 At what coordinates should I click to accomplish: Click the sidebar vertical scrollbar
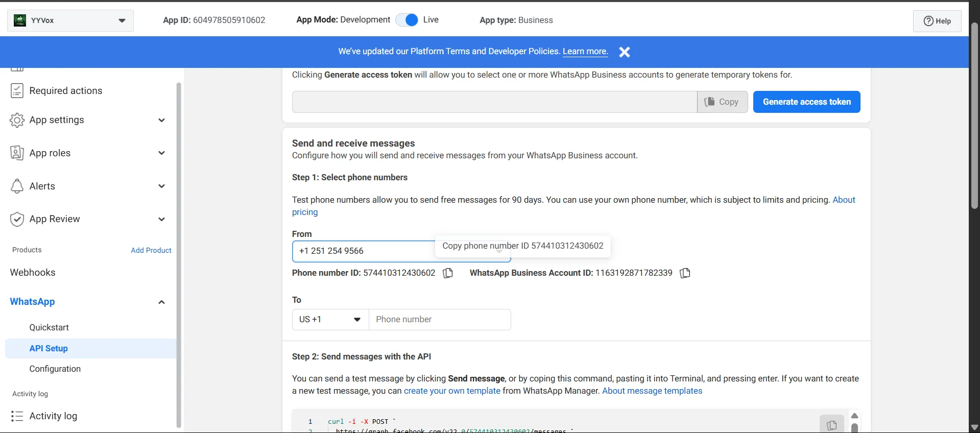(179, 254)
